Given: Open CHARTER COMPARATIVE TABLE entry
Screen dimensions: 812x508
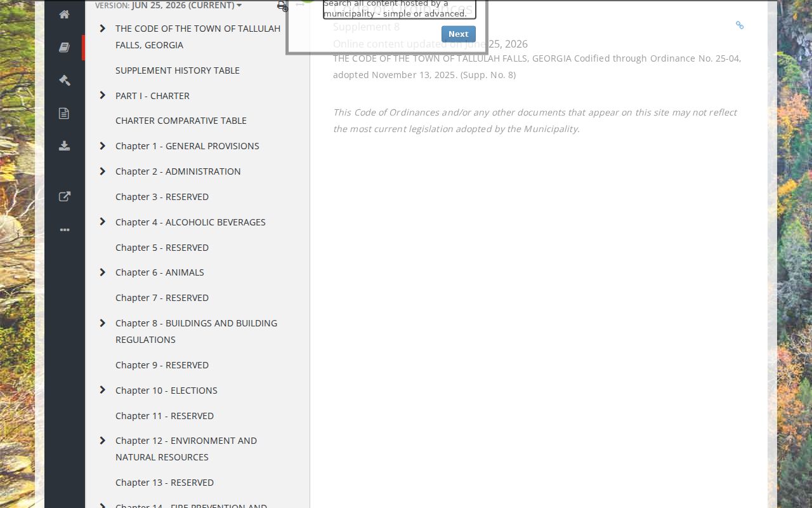Looking at the screenshot, I should point(181,121).
